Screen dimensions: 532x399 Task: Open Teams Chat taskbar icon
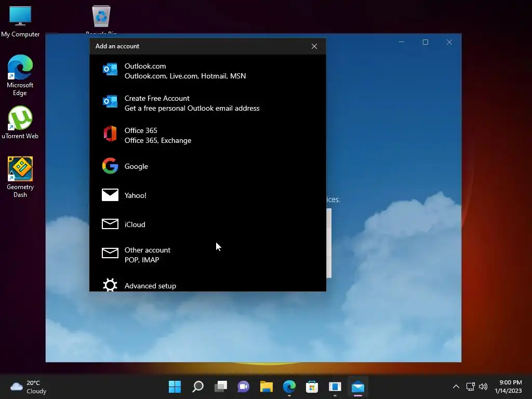243,387
